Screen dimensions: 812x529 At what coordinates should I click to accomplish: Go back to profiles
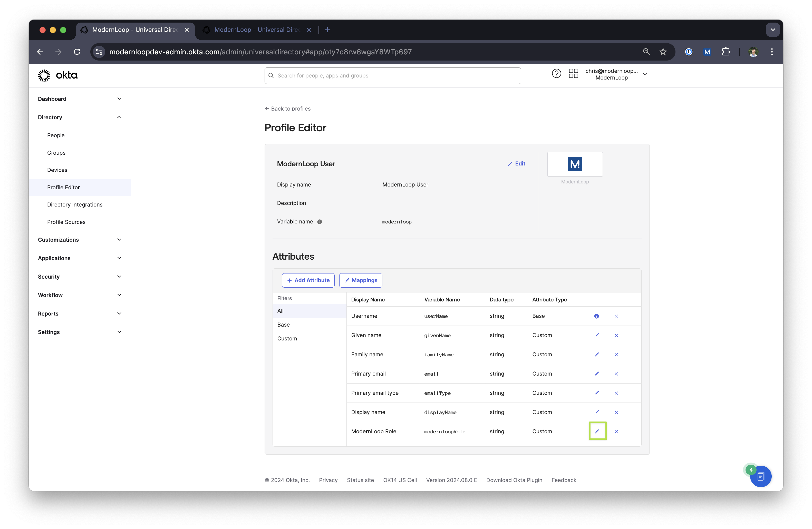[x=288, y=109]
